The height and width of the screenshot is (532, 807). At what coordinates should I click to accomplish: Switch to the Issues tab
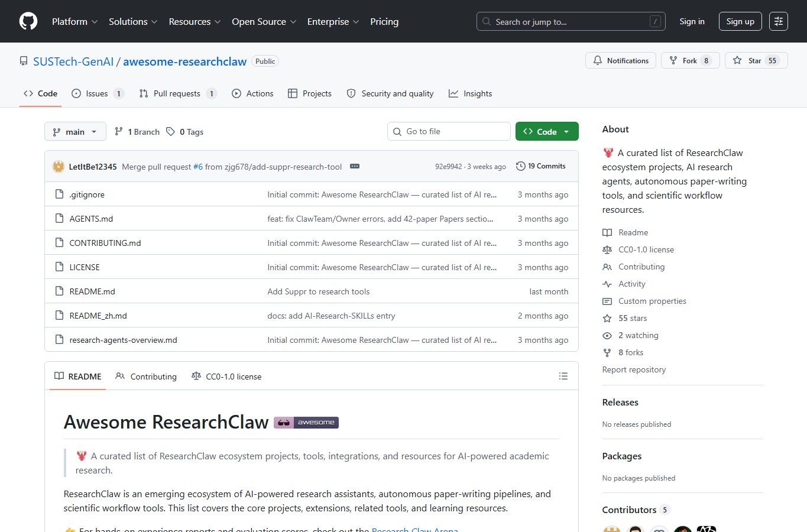tap(98, 93)
